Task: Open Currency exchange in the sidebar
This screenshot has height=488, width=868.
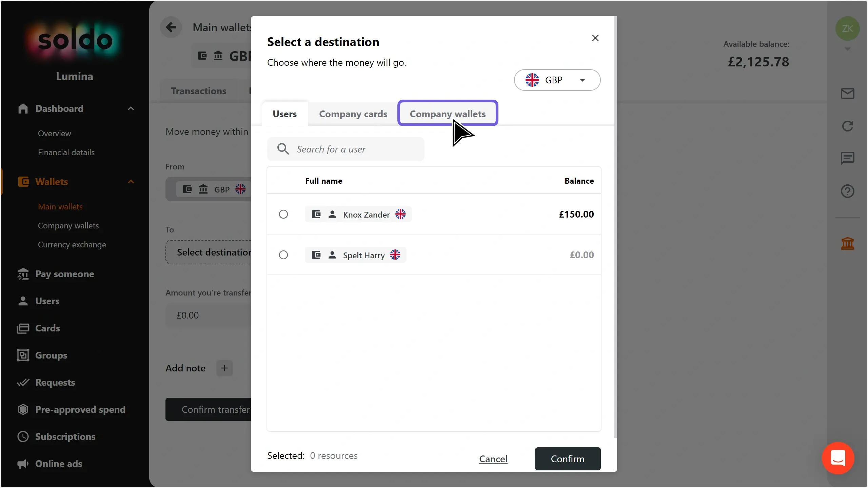Action: point(72,245)
